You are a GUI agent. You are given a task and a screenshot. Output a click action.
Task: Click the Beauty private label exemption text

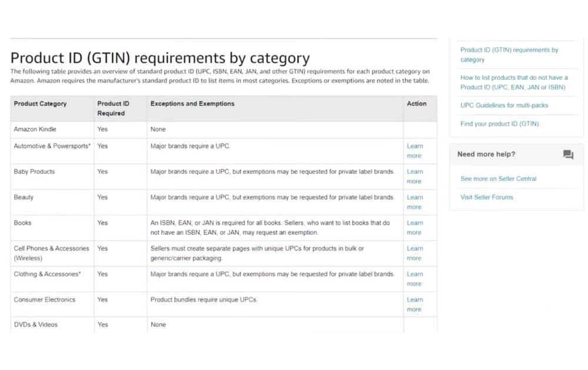click(x=272, y=197)
